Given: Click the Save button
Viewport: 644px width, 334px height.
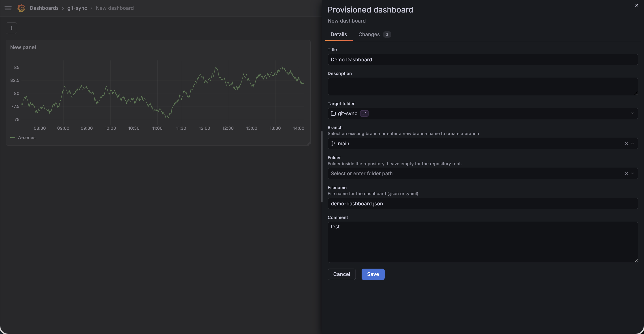Looking at the screenshot, I should (x=373, y=274).
